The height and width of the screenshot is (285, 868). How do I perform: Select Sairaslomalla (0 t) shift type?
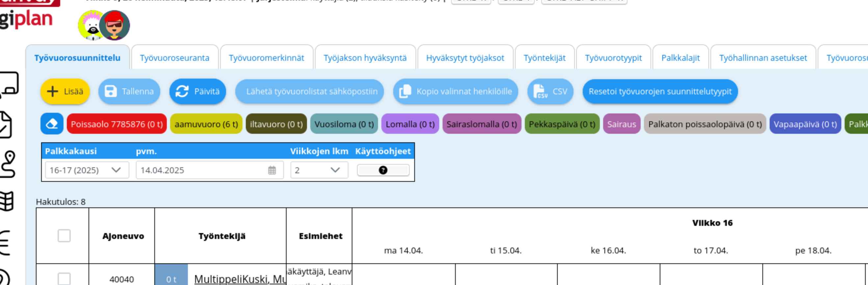coord(482,124)
